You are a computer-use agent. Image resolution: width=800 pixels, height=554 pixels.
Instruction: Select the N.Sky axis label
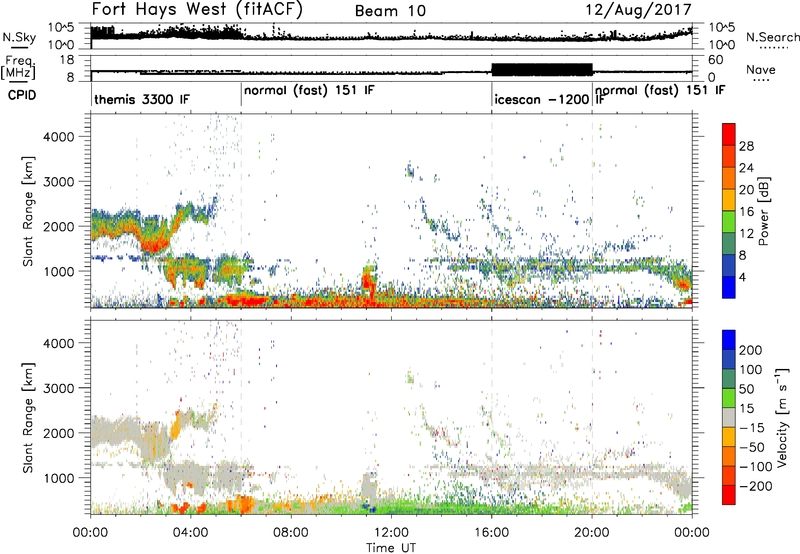(19, 37)
